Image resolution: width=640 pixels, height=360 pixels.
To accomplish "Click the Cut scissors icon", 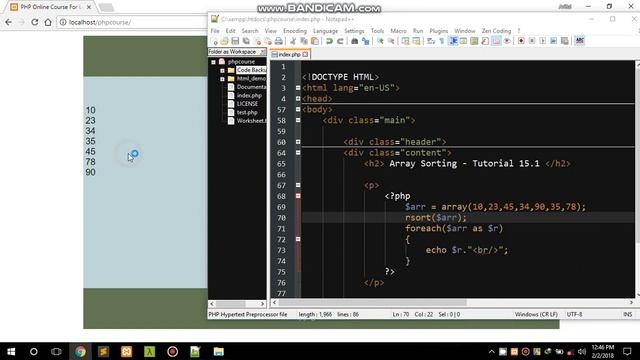I will 293,41.
